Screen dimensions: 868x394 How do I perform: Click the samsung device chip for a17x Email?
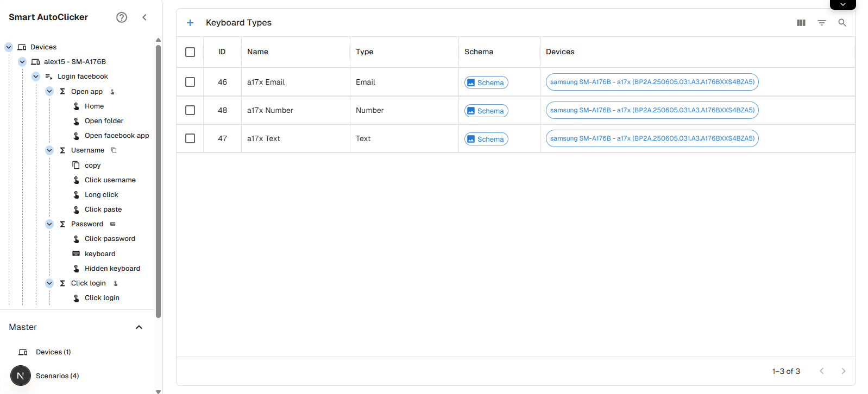coord(652,82)
